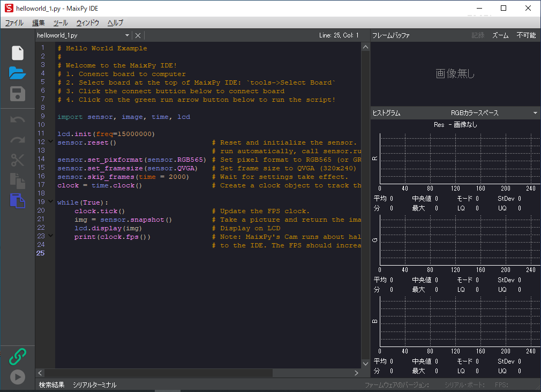Collapse the fold arrow at line 23

click(51, 236)
